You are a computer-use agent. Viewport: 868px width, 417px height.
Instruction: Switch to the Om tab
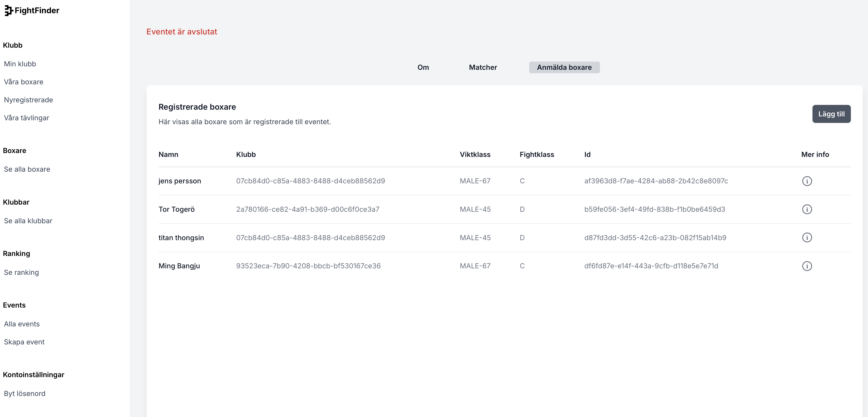click(423, 67)
